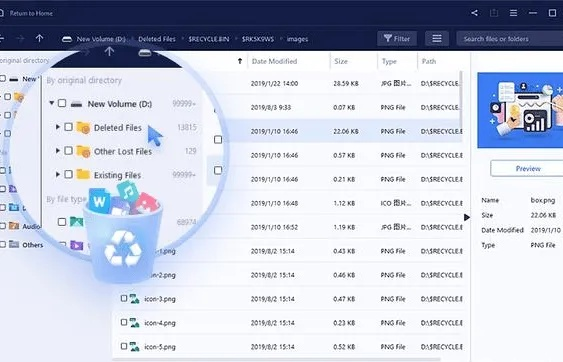Click the icon-5.png file name

(x=160, y=347)
